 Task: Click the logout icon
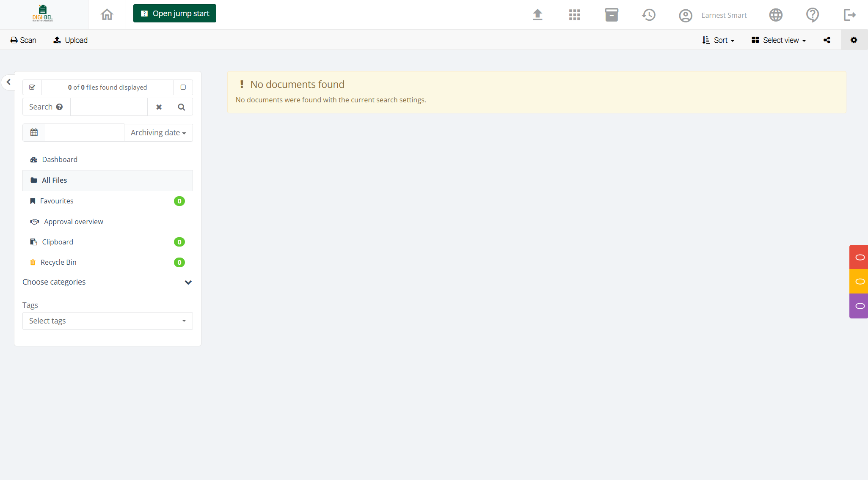pos(849,15)
